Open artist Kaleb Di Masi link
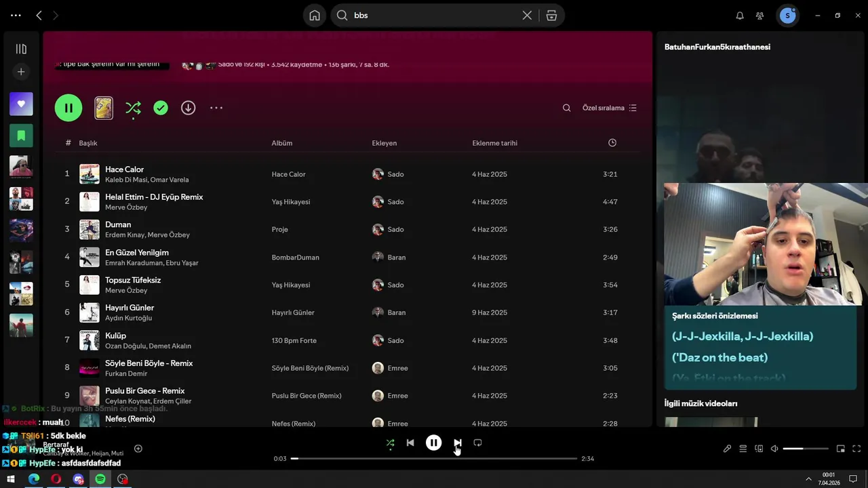The height and width of the screenshot is (488, 868). pos(125,180)
